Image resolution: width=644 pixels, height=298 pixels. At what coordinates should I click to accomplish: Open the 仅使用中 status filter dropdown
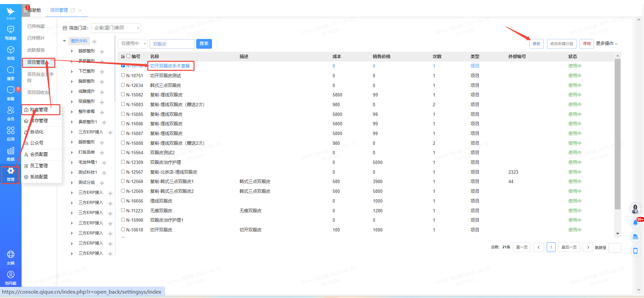tap(133, 44)
